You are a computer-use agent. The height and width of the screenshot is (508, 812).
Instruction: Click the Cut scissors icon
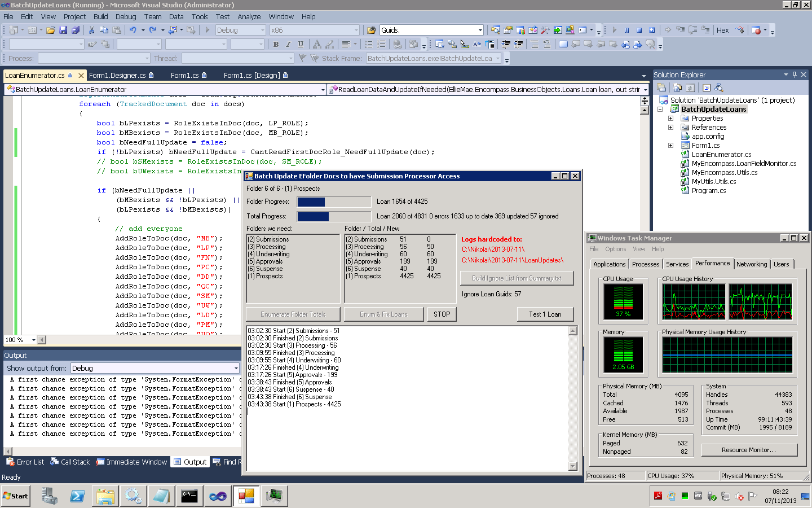(91, 30)
